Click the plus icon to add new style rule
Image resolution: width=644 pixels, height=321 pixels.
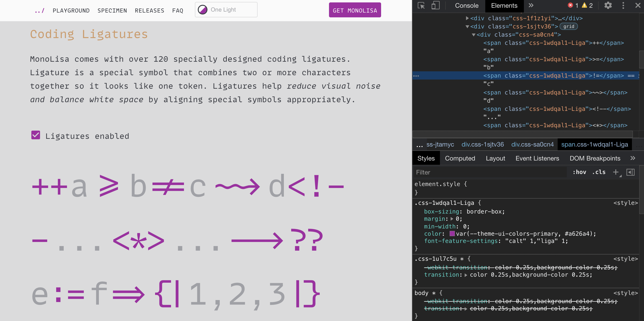pos(616,172)
